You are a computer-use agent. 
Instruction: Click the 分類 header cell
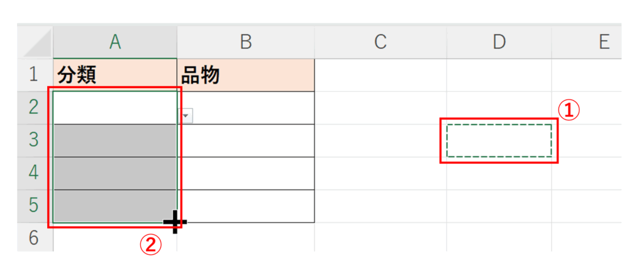tap(115, 76)
